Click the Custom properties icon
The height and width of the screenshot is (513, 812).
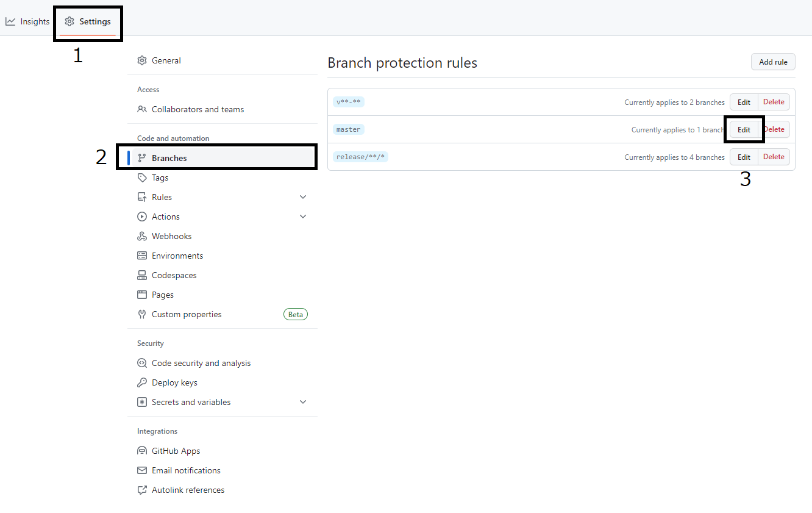click(x=141, y=314)
